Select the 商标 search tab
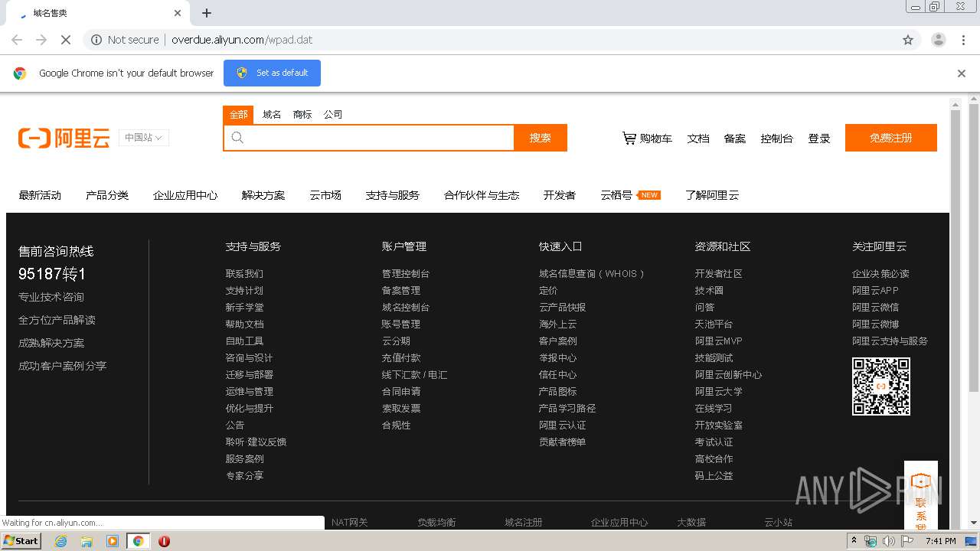This screenshot has height=551, width=980. pyautogui.click(x=302, y=115)
